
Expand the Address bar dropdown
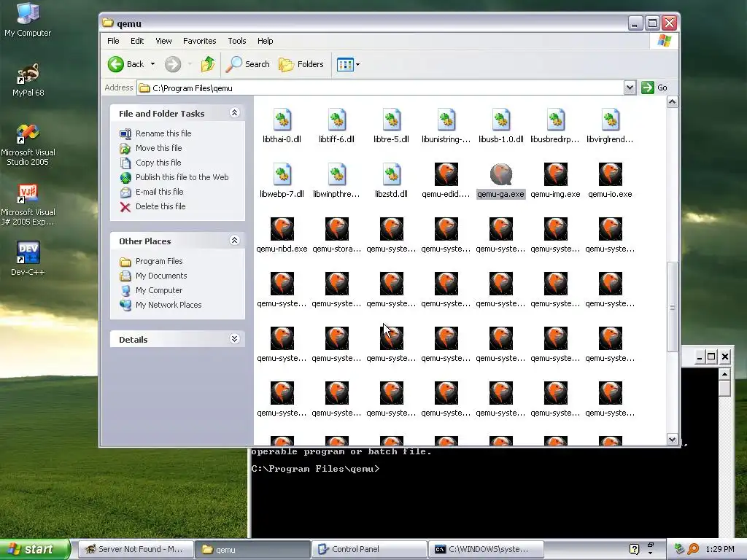(630, 87)
